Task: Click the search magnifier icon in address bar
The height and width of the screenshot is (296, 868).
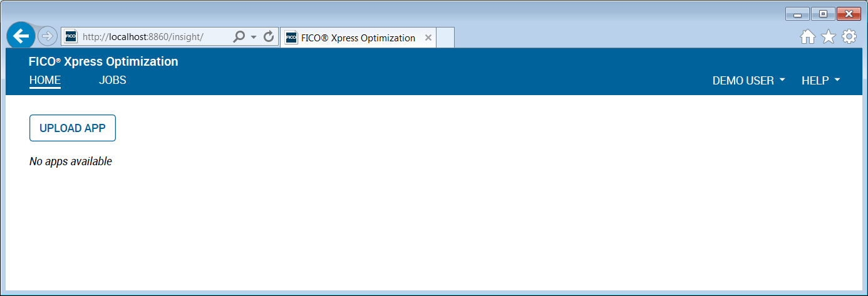Action: pos(239,37)
